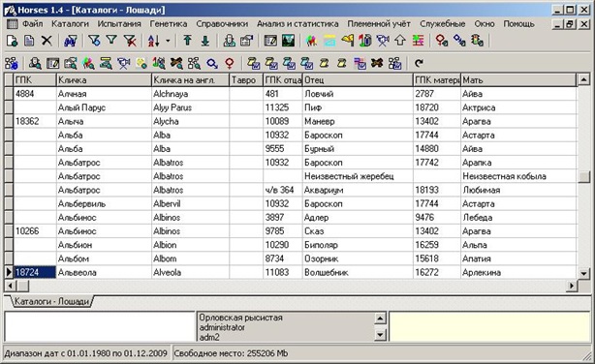The height and width of the screenshot is (364, 595).
Task: Click the plain funnel filter icon
Action: click(111, 40)
